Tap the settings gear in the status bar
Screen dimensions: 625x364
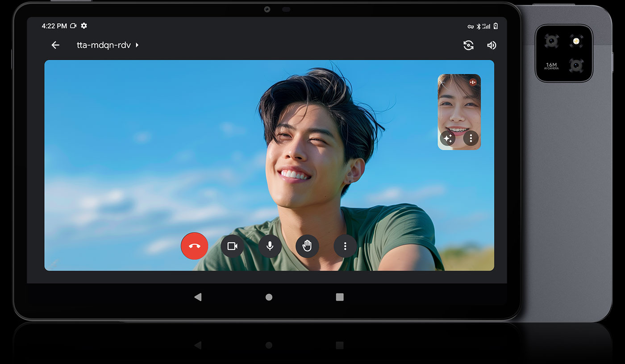[x=84, y=26]
